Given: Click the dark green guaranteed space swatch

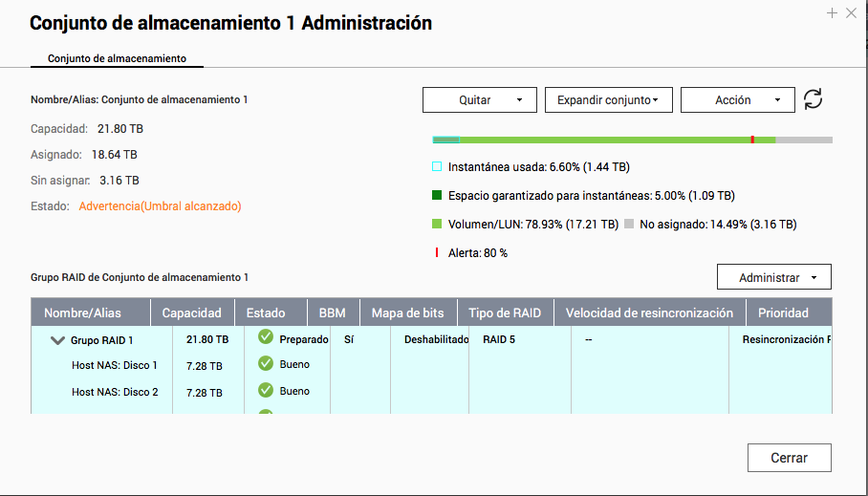Looking at the screenshot, I should 437,196.
